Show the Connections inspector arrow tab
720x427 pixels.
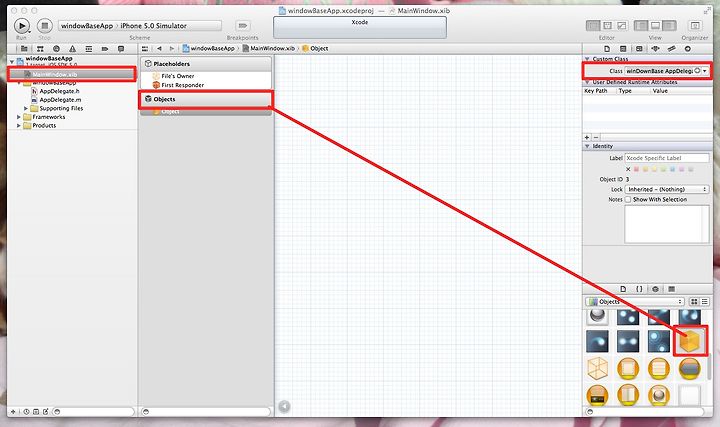click(x=687, y=49)
